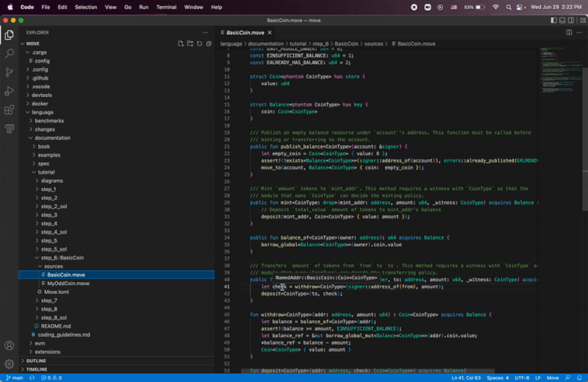Click the Move language mode indicator
588x382 pixels.
coord(553,378)
